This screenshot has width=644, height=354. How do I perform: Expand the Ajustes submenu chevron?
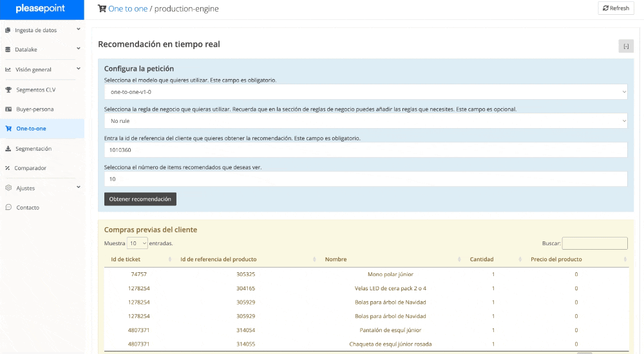point(79,187)
